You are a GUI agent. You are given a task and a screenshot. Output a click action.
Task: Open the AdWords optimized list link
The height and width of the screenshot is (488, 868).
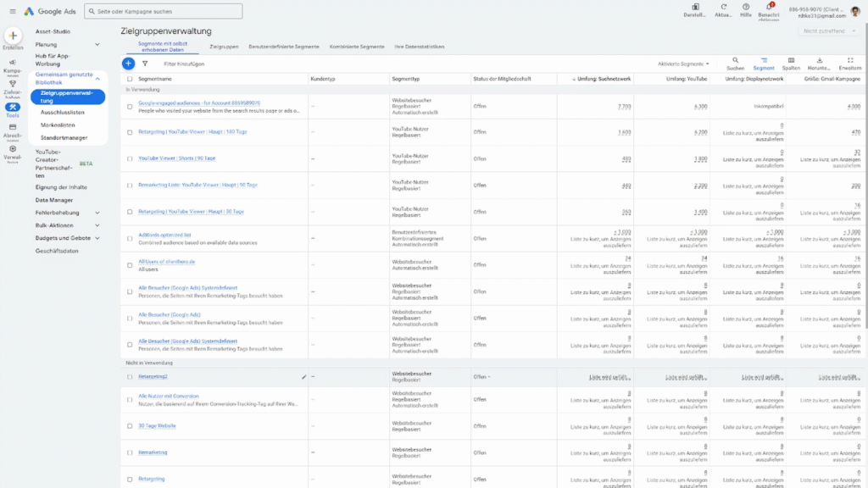click(x=164, y=235)
